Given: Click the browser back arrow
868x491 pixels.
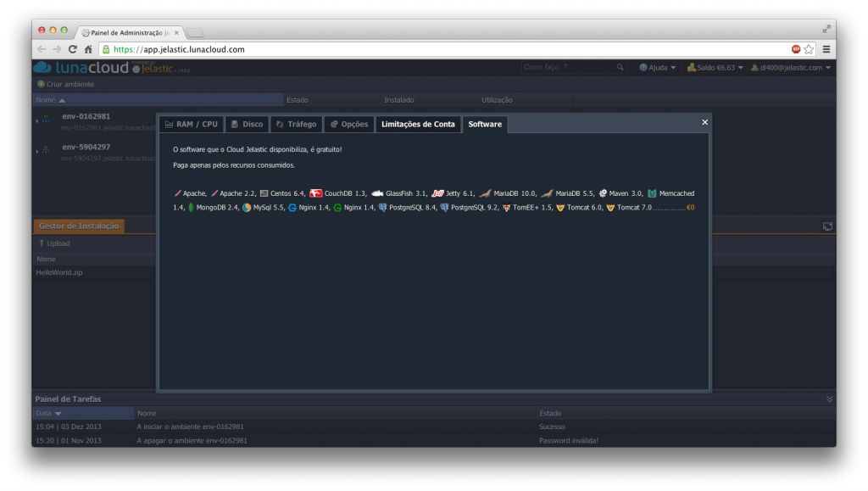Looking at the screenshot, I should click(x=42, y=49).
